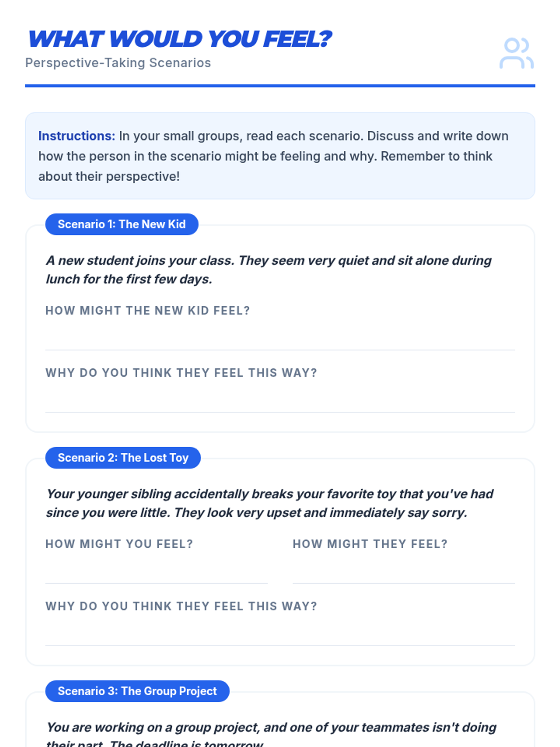The height and width of the screenshot is (747, 560).
Task: Click the blue divider line under the header
Action: [x=280, y=86]
